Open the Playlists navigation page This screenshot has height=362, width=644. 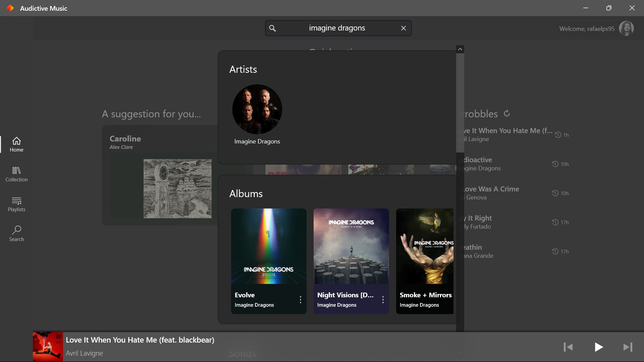[x=16, y=204]
